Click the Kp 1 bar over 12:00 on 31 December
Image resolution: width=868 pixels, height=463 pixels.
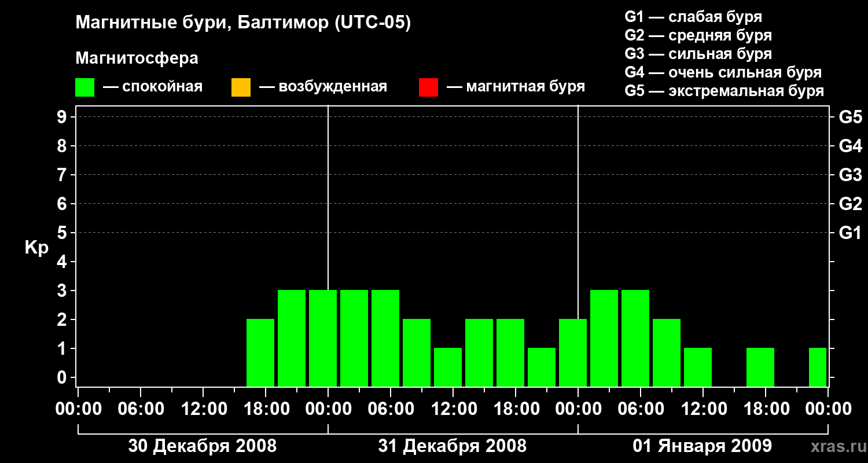point(448,367)
